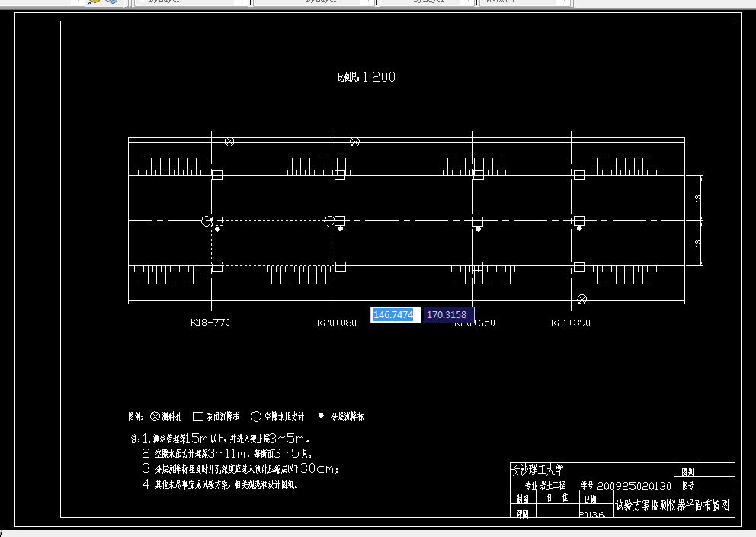Click the layer tool icon with yellow sheet
The image size is (756, 537).
(x=94, y=2)
